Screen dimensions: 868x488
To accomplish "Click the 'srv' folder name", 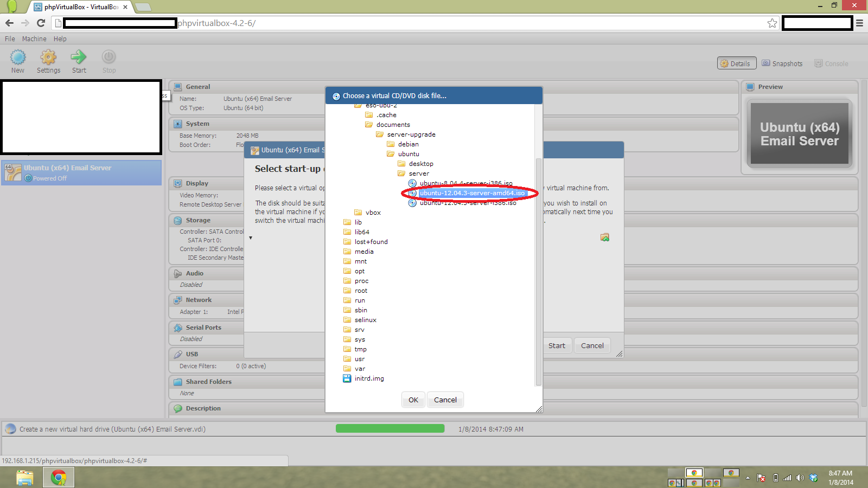I will pyautogui.click(x=360, y=330).
